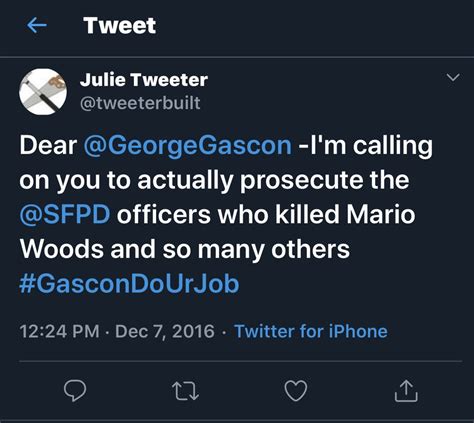
Task: Visit the @GeorgeGascon mention
Action: tap(187, 146)
